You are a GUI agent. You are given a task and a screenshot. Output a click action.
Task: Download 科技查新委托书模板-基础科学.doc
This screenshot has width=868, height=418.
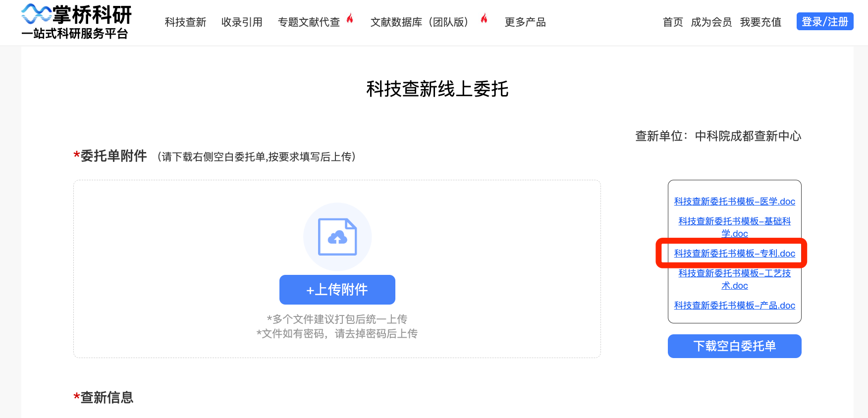(735, 227)
